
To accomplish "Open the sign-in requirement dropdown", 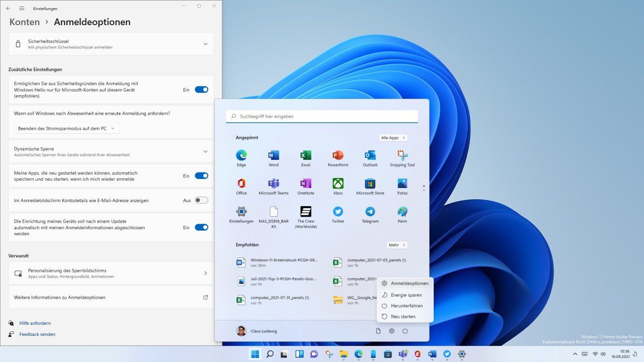I will [x=66, y=128].
